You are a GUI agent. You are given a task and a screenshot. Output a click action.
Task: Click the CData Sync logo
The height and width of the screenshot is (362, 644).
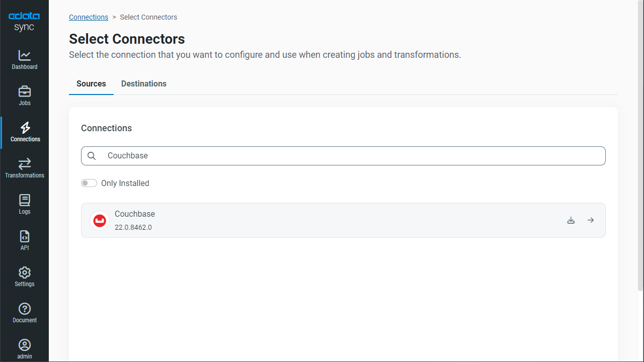click(x=24, y=22)
